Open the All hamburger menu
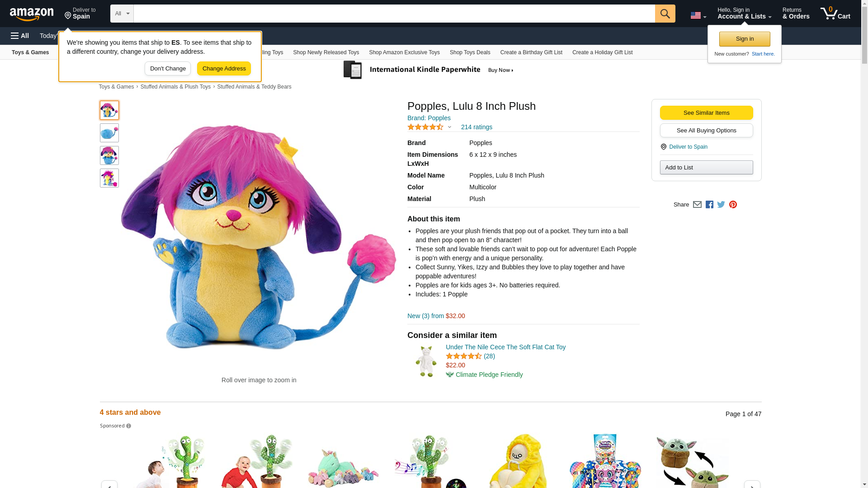 click(20, 36)
